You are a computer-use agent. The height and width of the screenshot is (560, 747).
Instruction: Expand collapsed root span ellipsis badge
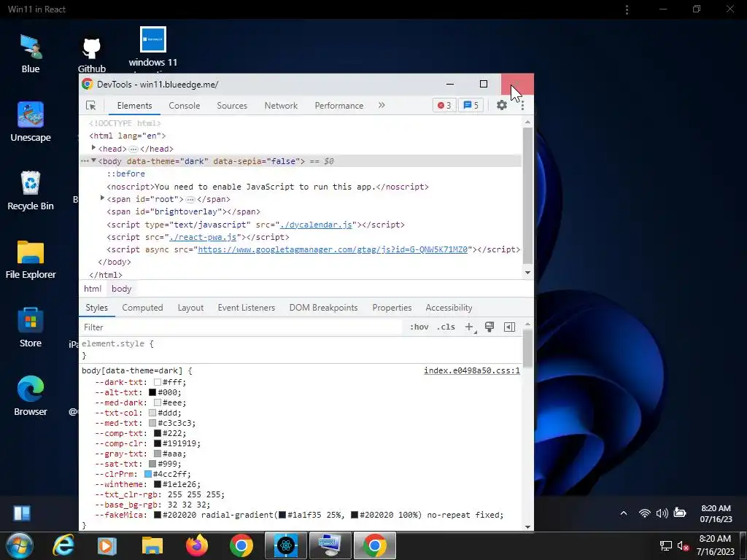tap(190, 200)
